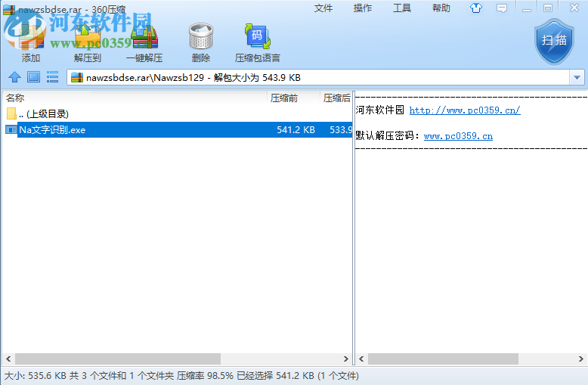The width and height of the screenshot is (588, 385).
Task: Click the 添加 (Add) toolbar icon
Action: click(x=30, y=36)
